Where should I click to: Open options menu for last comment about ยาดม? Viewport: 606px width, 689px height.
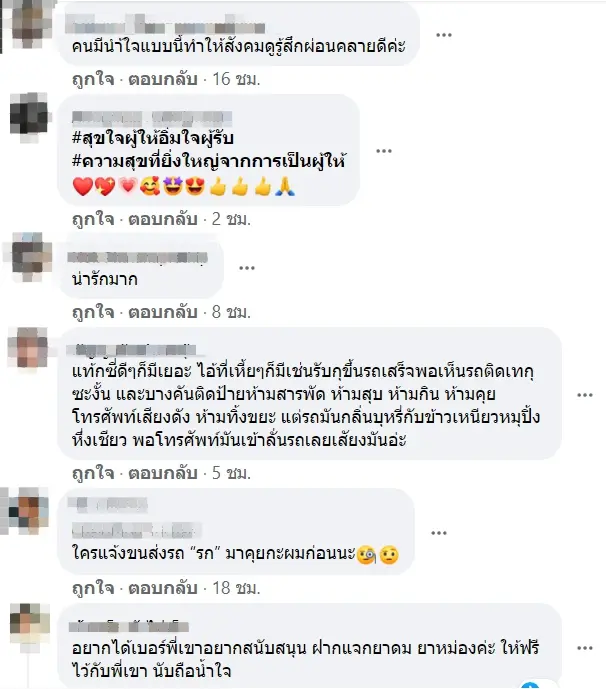[x=585, y=648]
